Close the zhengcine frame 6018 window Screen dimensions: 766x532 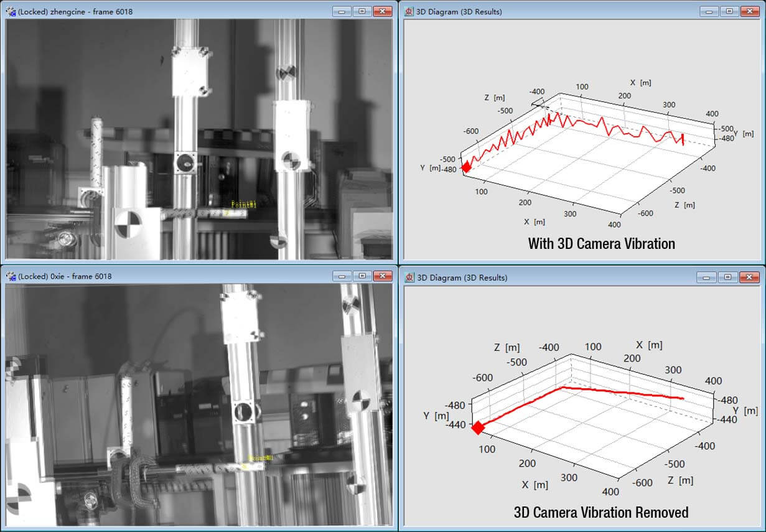click(x=382, y=11)
